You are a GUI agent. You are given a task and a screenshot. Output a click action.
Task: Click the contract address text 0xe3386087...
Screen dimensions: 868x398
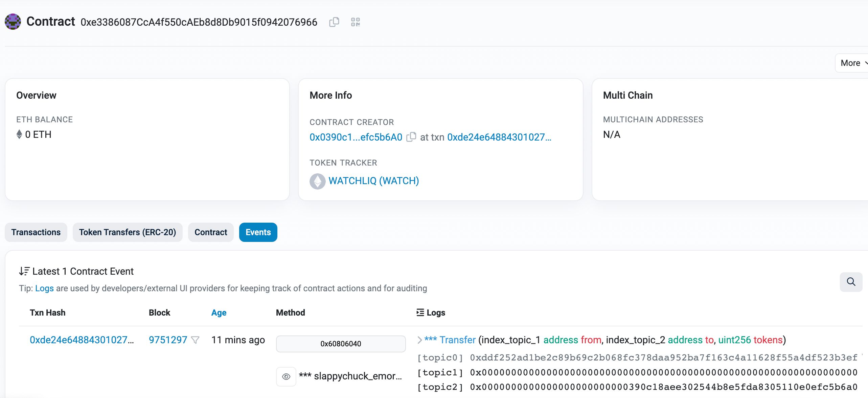tap(199, 22)
